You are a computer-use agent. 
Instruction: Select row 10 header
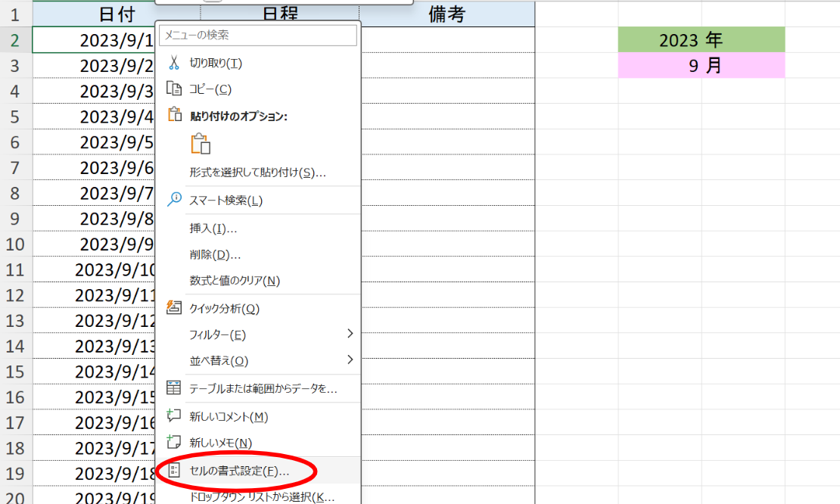pos(16,244)
